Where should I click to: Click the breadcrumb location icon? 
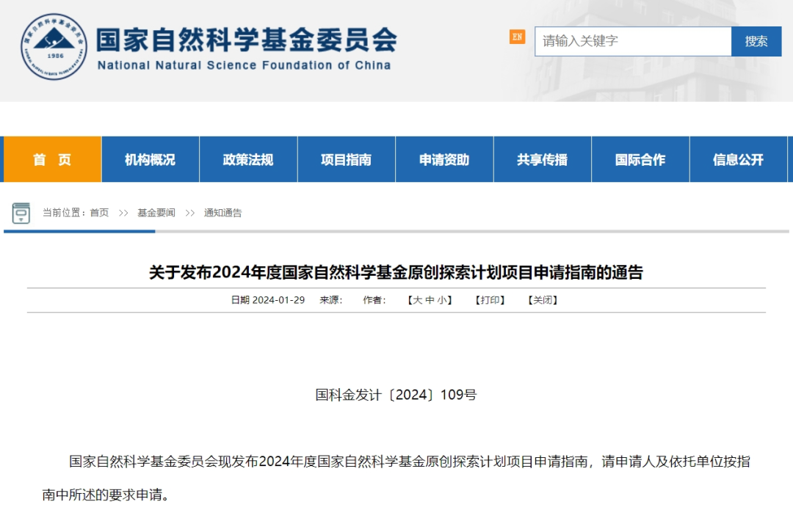coord(21,214)
